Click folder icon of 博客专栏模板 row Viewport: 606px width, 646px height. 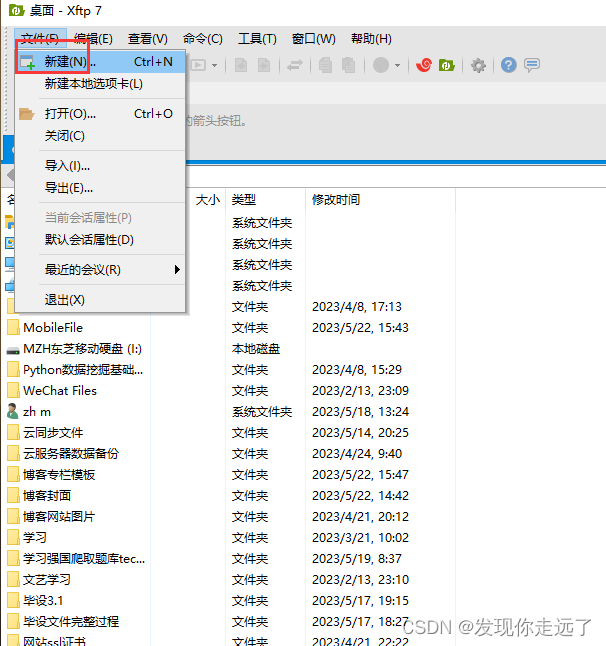13,474
